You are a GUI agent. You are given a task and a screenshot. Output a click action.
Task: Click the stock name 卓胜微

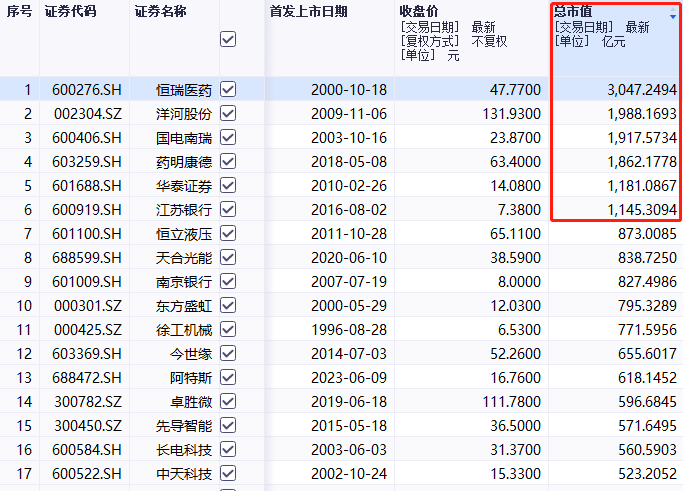coord(191,402)
